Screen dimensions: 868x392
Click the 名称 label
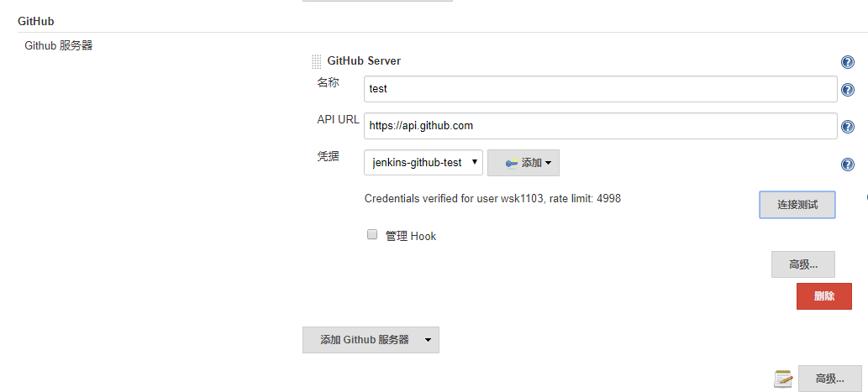click(x=328, y=82)
